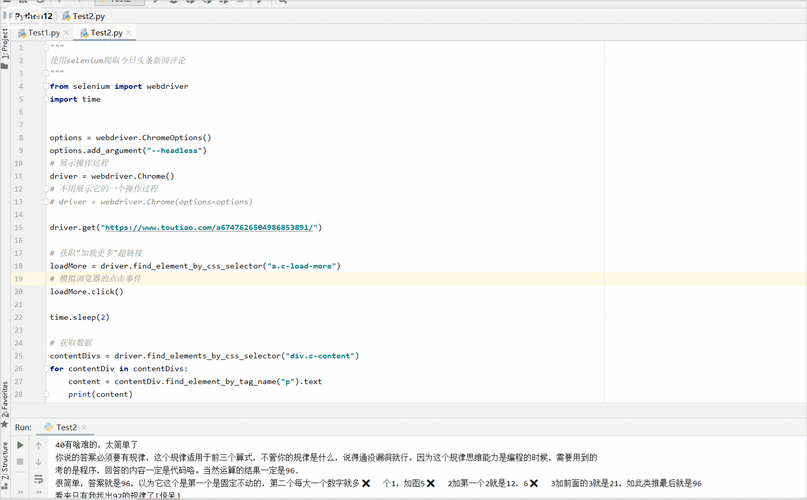This screenshot has height=500, width=807.
Task: Place cursor in 'options = webdriver.ChromeOptions()'
Action: (x=130, y=137)
